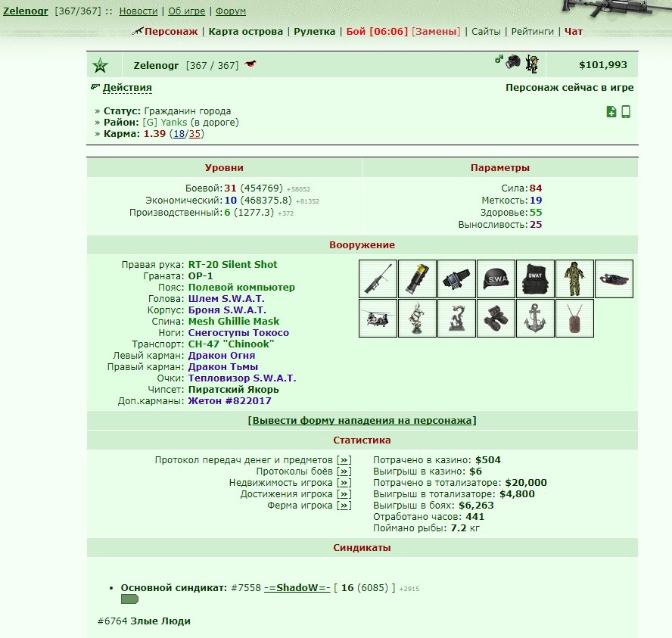Click the field computer belt icon
672x638 pixels.
[456, 279]
